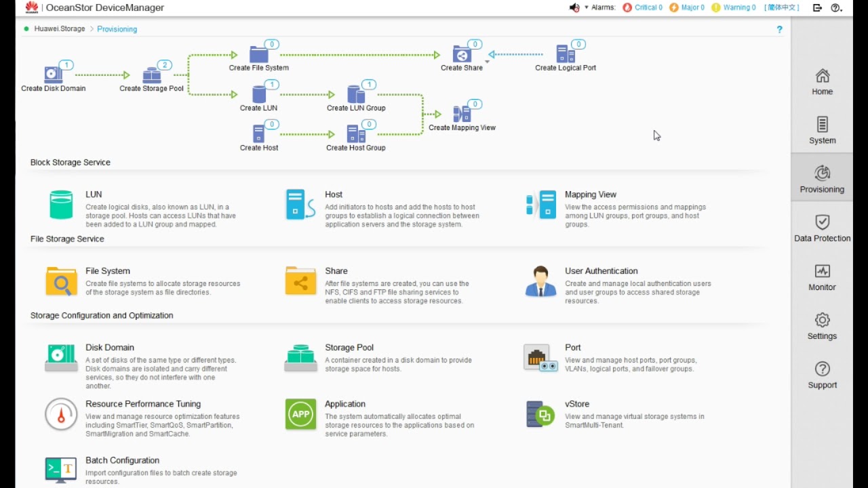Open Settings in the sidebar
Image resolution: width=868 pixels, height=488 pixels.
(822, 325)
